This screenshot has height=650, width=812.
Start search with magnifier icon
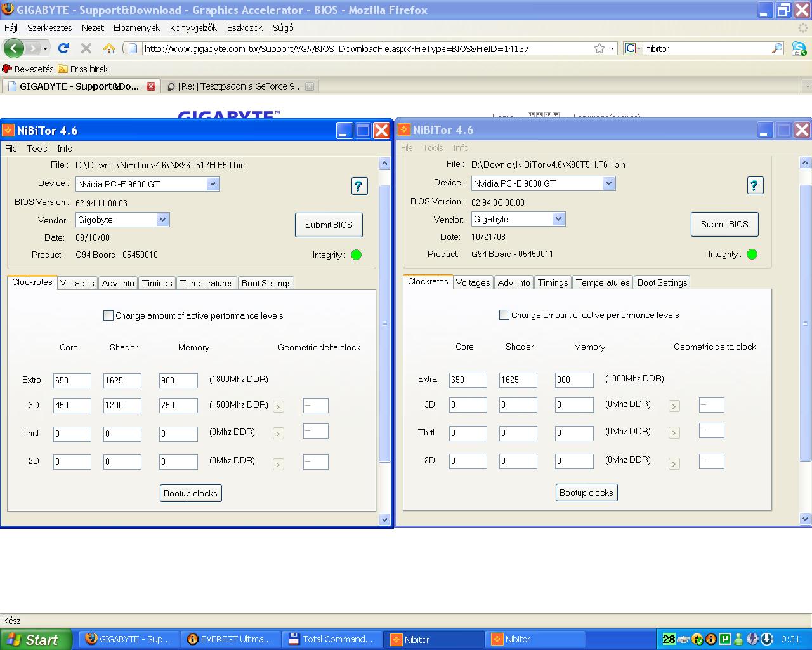[777, 48]
